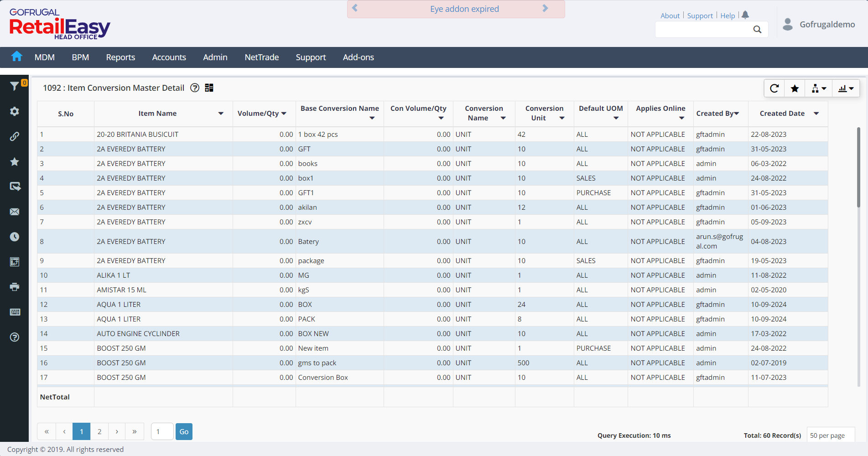The height and width of the screenshot is (456, 868).
Task: Open the NetTrade menu
Action: [261, 57]
